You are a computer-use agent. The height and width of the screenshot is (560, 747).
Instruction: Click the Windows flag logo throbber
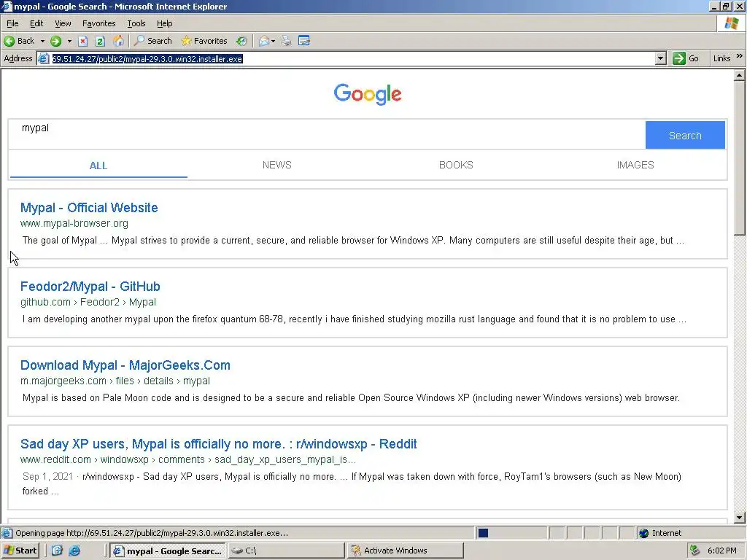pyautogui.click(x=731, y=23)
